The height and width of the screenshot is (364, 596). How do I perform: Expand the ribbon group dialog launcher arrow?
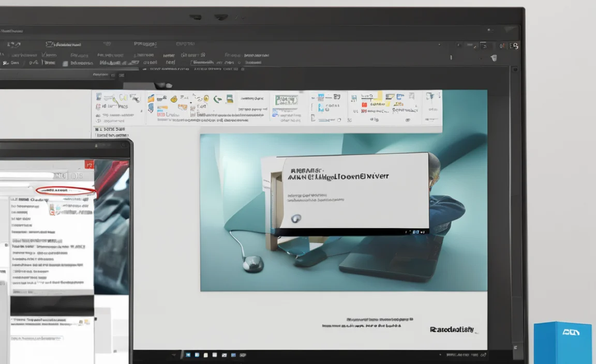(141, 111)
